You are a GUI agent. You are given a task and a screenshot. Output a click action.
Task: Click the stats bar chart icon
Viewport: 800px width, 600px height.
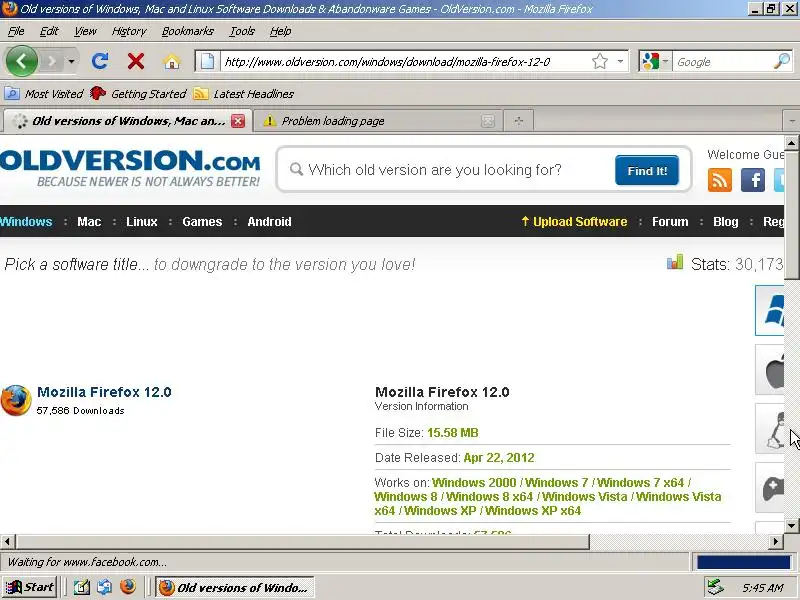point(674,262)
